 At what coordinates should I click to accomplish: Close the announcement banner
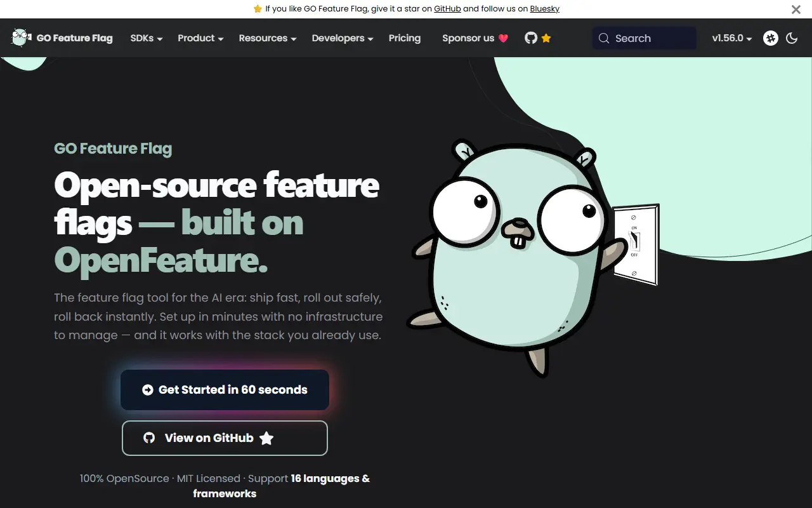pyautogui.click(x=796, y=10)
